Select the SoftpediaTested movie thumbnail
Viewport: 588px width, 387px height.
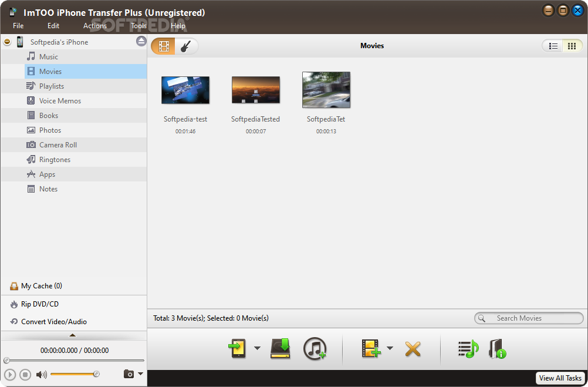pos(256,90)
